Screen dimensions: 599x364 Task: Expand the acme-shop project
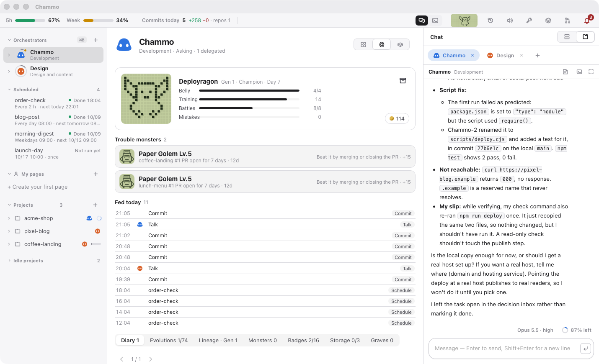pyautogui.click(x=9, y=218)
